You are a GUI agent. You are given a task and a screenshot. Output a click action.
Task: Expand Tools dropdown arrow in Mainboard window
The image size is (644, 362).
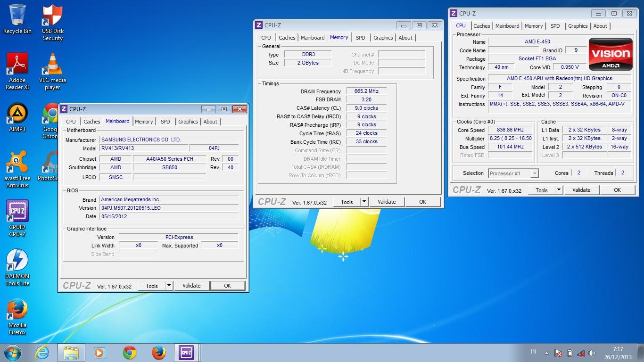point(169,286)
